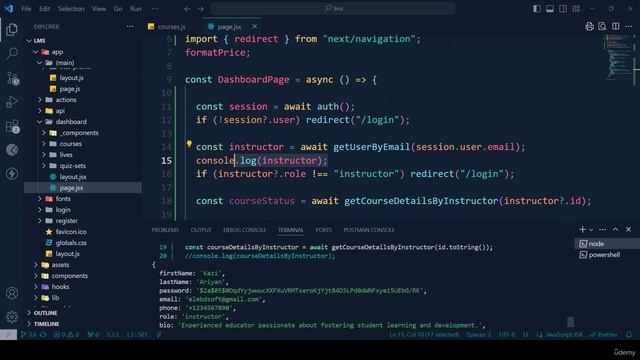Viewport: 640px width, 360px height.
Task: Open Source Control view
Action: [x=13, y=78]
